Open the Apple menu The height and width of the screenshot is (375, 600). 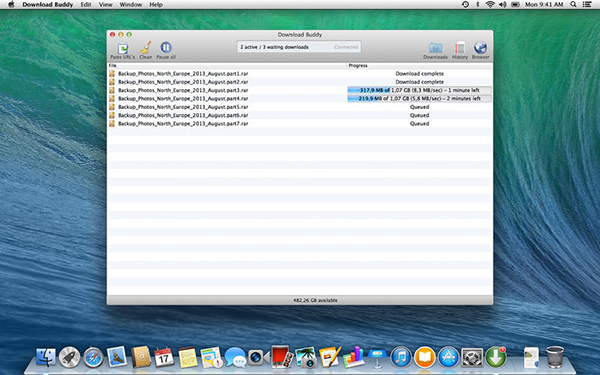click(11, 5)
